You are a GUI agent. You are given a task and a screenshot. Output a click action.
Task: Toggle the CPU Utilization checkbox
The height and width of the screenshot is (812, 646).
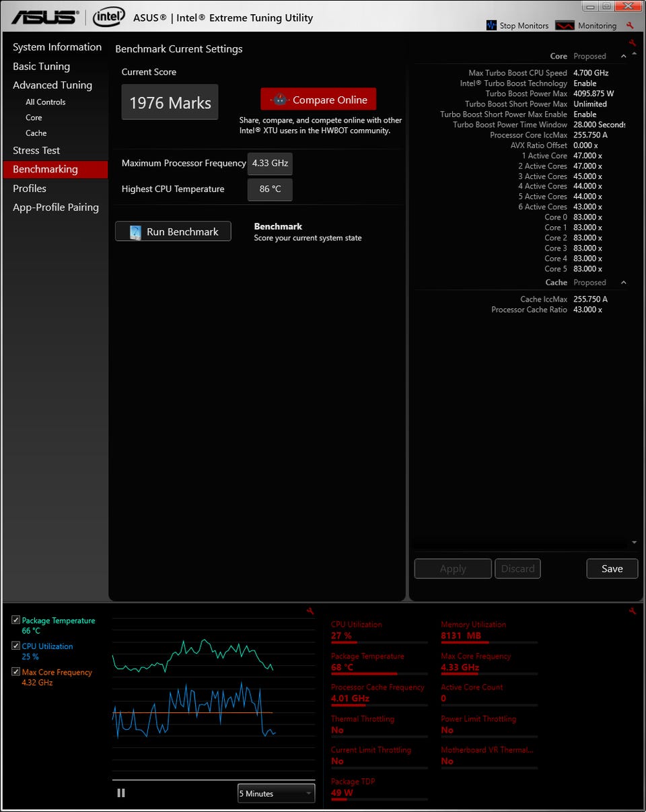click(16, 646)
